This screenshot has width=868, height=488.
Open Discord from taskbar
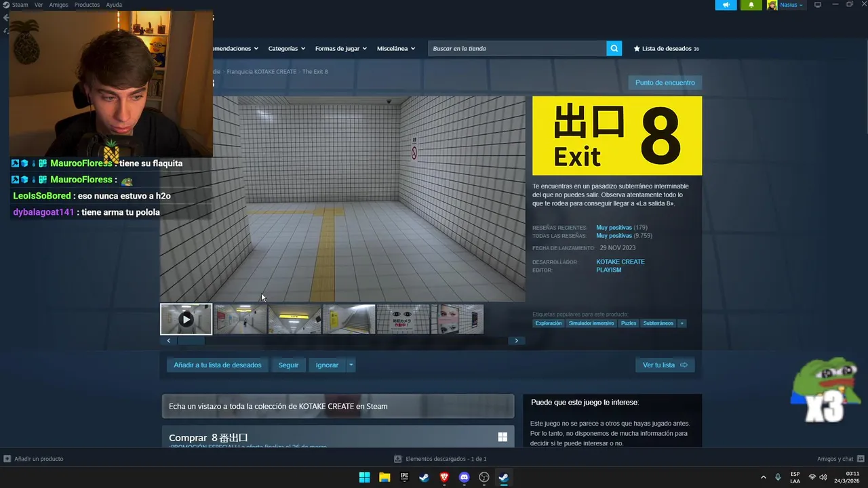tap(464, 477)
